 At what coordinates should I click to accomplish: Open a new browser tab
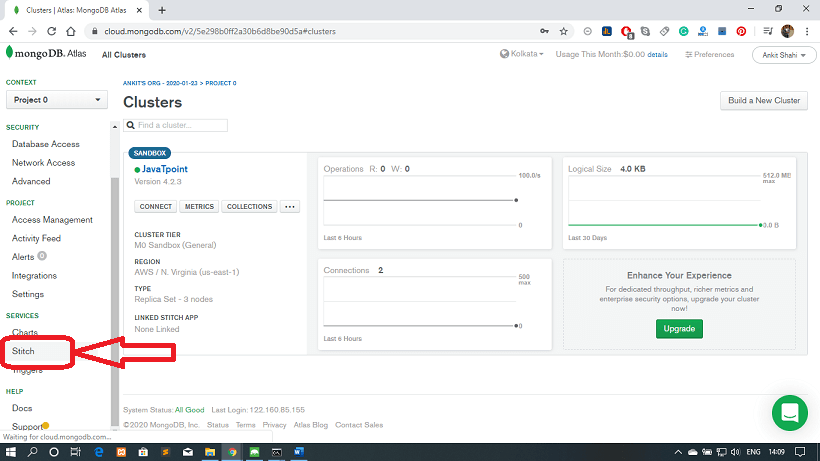(162, 10)
